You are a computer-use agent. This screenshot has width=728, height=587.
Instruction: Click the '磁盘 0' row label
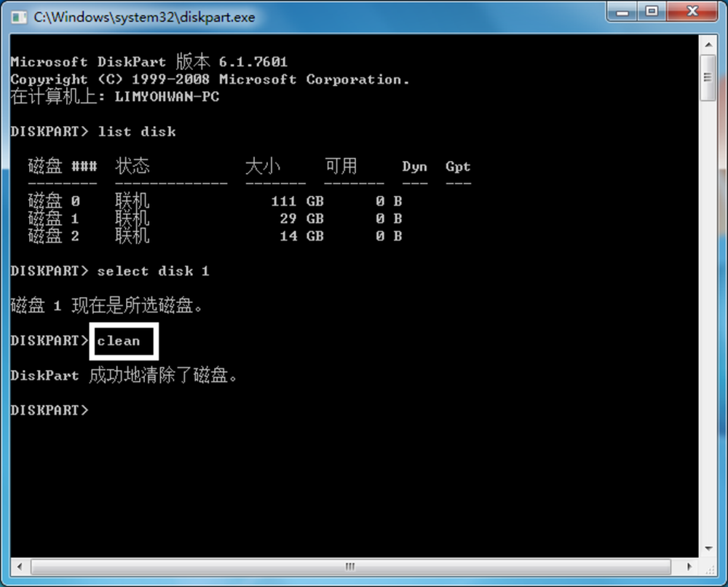[x=54, y=201]
